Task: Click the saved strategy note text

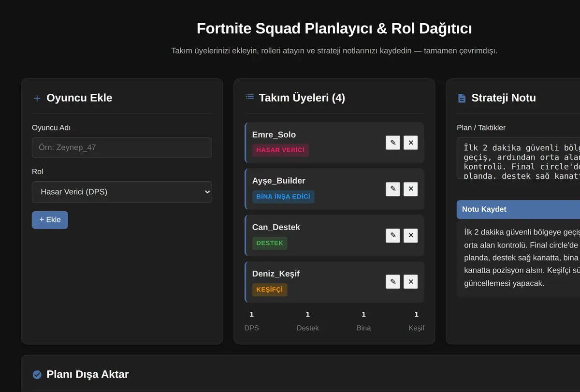Action: [x=521, y=257]
